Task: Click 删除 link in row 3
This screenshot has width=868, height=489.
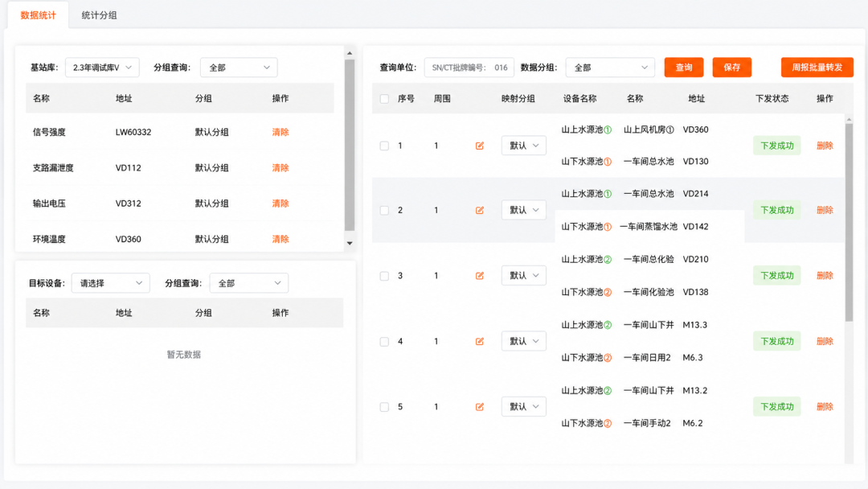Action: point(825,275)
